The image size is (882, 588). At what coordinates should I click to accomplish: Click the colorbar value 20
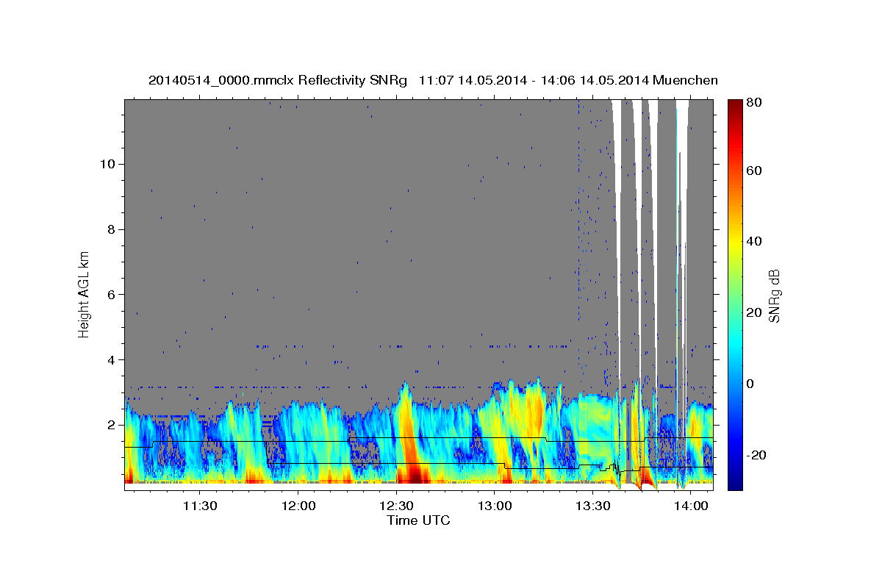click(753, 313)
